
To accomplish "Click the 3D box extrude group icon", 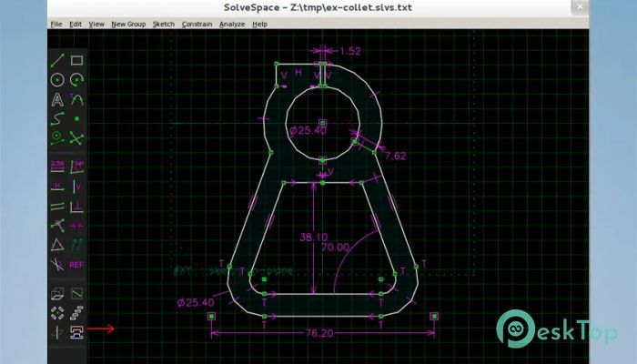I will [57, 293].
